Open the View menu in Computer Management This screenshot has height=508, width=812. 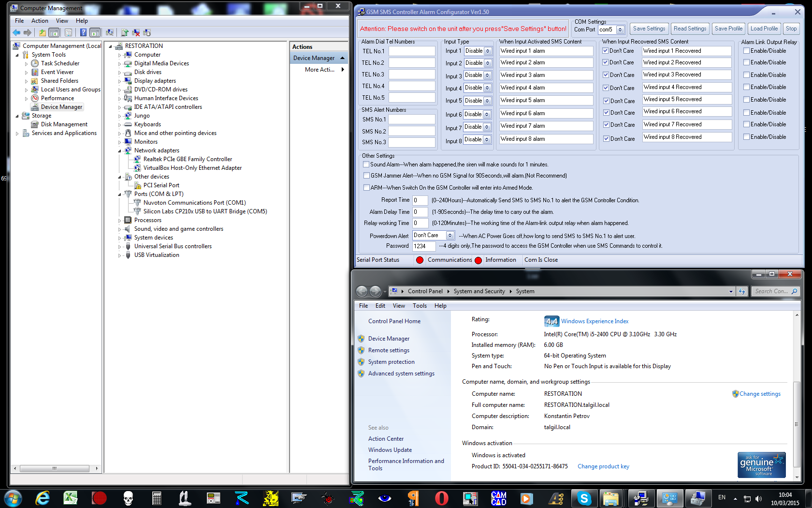point(62,21)
